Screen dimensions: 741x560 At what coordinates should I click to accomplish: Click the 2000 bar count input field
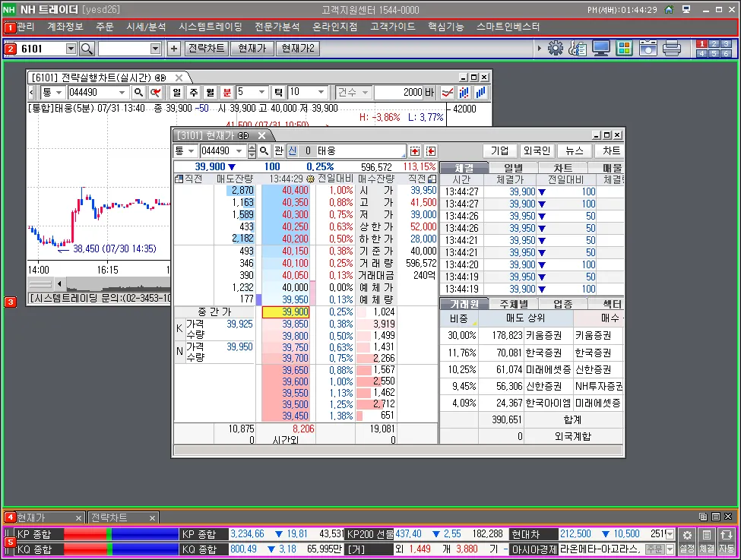click(398, 92)
